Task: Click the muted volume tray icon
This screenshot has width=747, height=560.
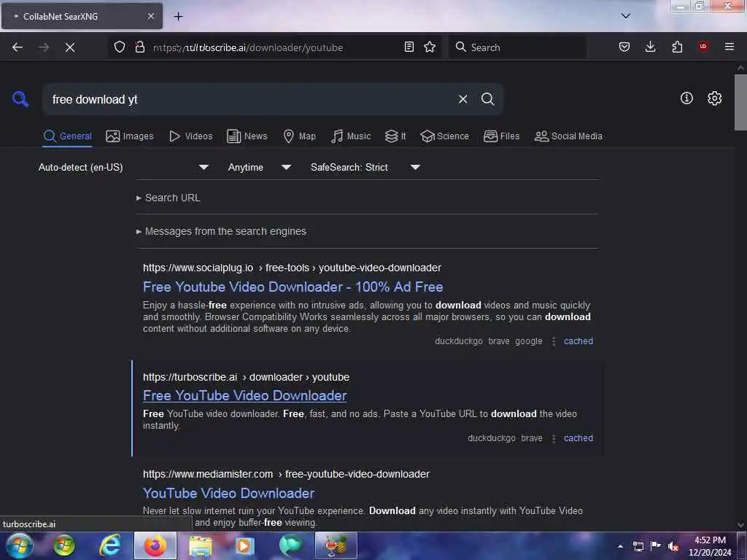Action: tap(673, 546)
